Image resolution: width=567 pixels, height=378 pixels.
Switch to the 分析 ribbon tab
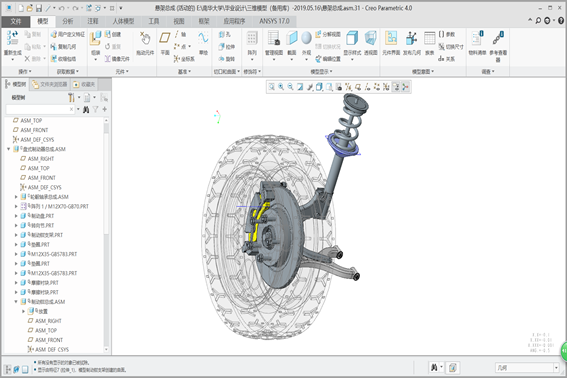point(68,21)
